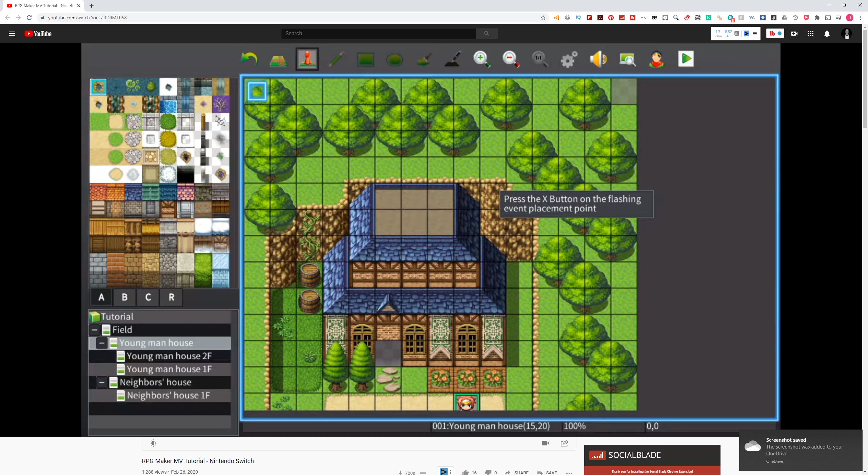Click the 1:1 actual size zoom icon
The width and height of the screenshot is (868, 475).
point(540,59)
